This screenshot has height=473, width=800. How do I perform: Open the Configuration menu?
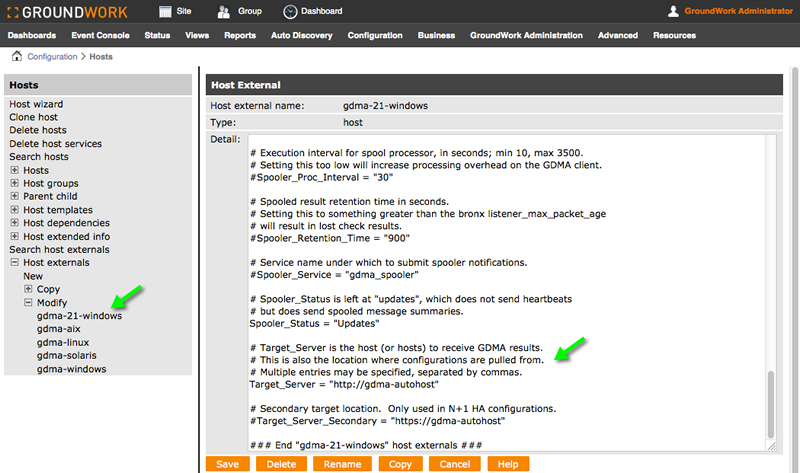[x=375, y=35]
